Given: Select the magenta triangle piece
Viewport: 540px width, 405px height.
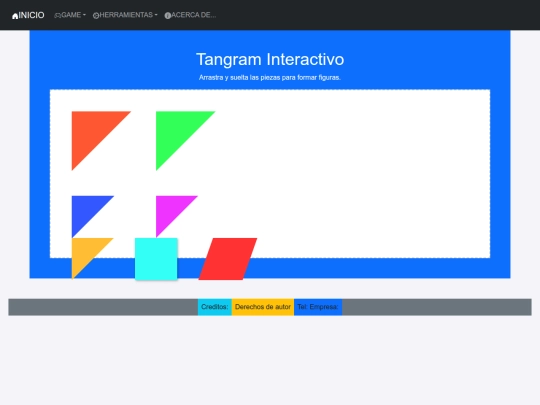Looking at the screenshot, I should point(170,209).
